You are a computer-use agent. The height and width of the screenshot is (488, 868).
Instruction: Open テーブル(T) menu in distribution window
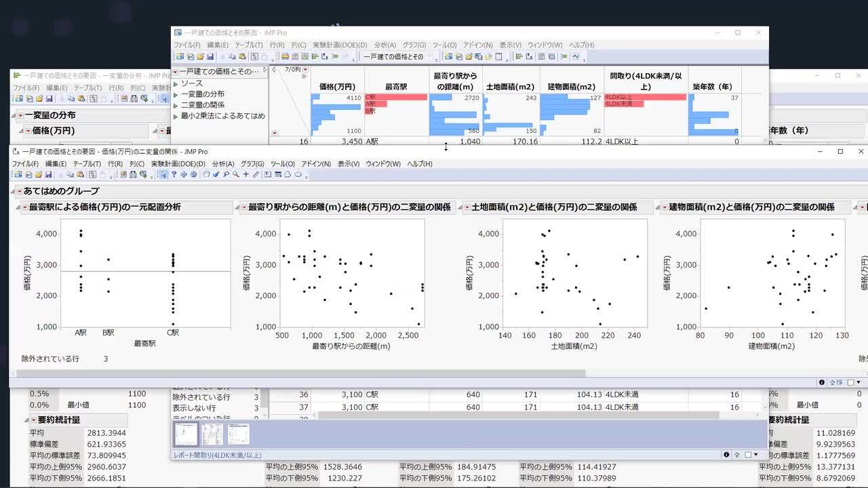[87, 88]
